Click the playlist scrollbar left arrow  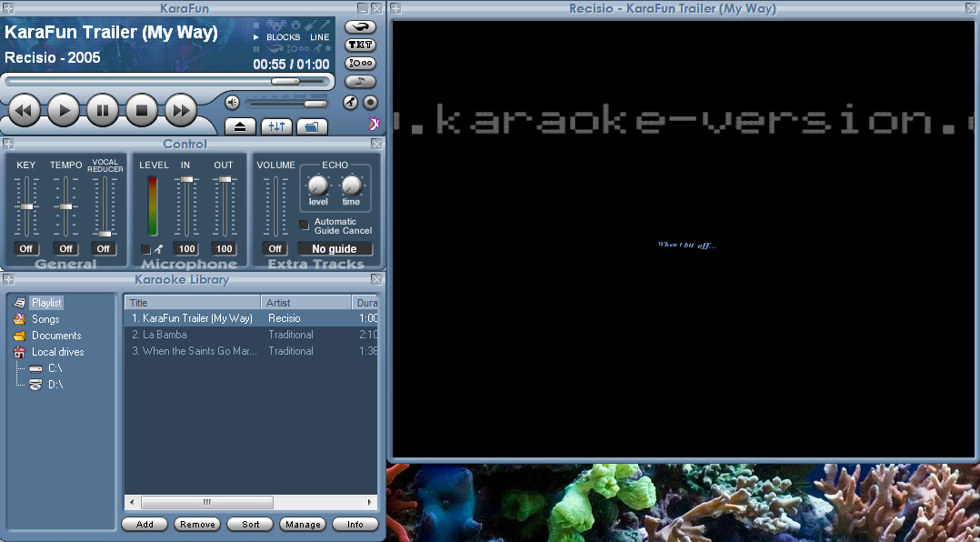[132, 502]
